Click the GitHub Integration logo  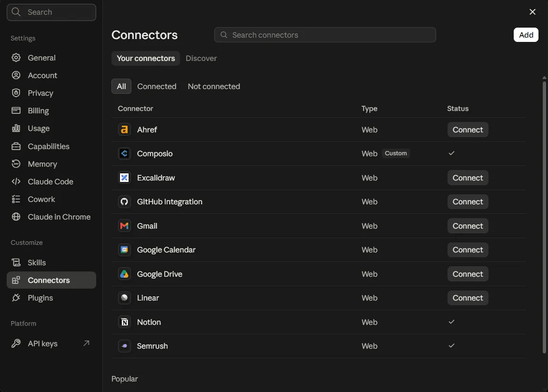[x=124, y=202]
